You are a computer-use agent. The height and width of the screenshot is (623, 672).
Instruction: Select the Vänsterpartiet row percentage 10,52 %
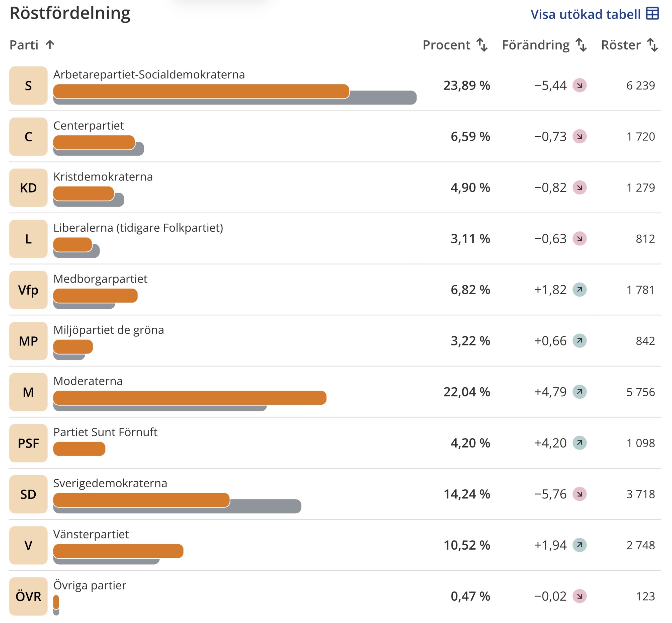(466, 545)
